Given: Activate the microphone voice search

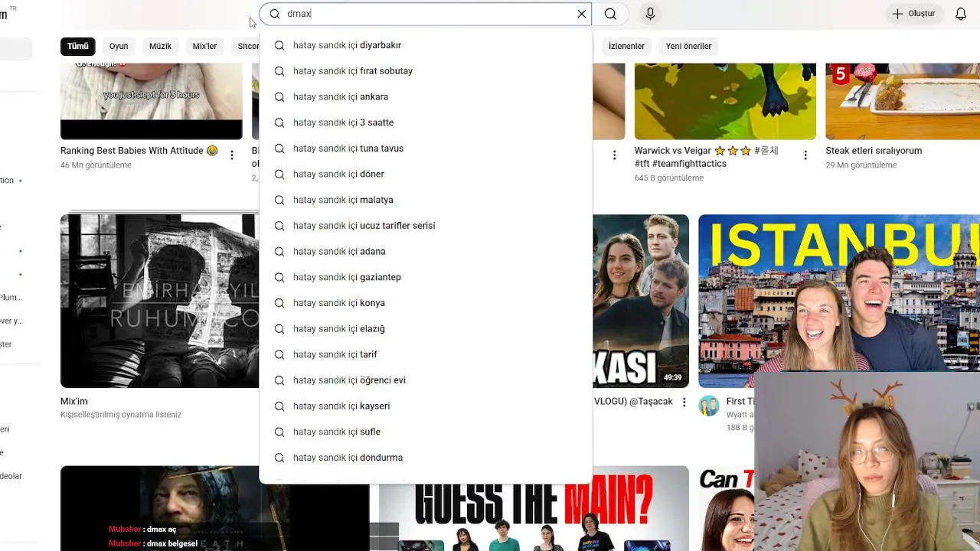Looking at the screenshot, I should 650,14.
